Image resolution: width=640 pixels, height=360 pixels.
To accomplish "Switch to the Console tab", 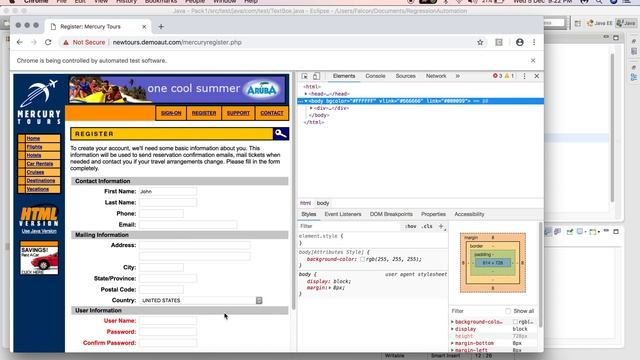I will [x=375, y=76].
